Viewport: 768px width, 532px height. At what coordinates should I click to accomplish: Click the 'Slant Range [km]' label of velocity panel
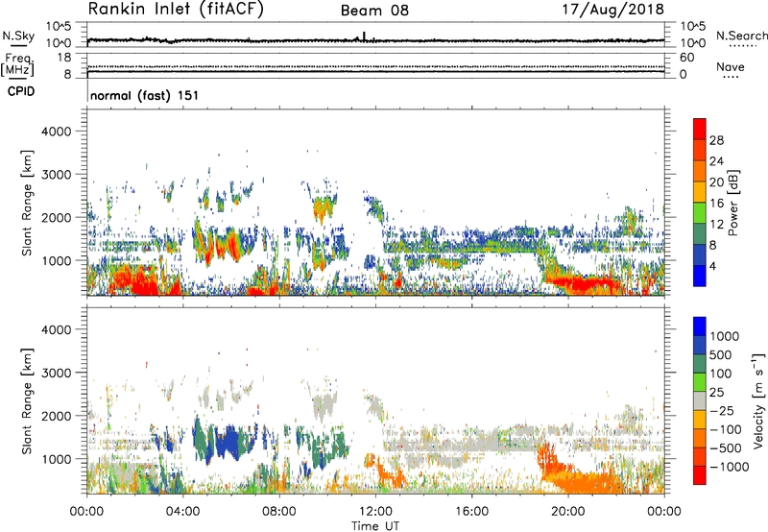click(27, 401)
